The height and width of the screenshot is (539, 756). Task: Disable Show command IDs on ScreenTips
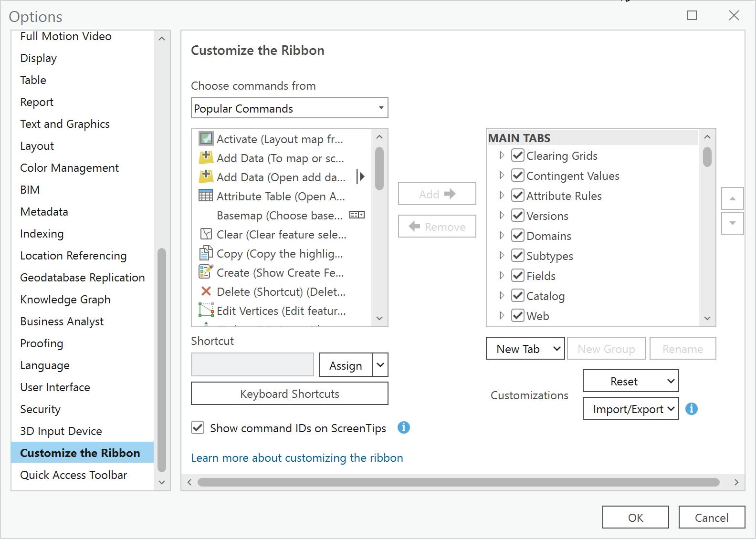[198, 428]
